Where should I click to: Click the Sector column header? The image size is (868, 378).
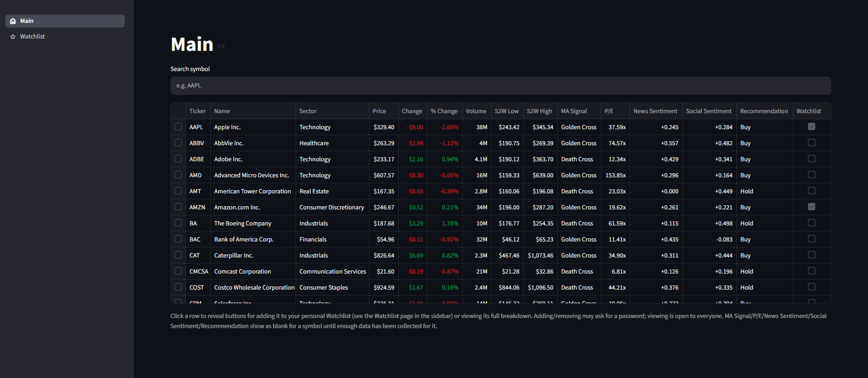(332, 111)
